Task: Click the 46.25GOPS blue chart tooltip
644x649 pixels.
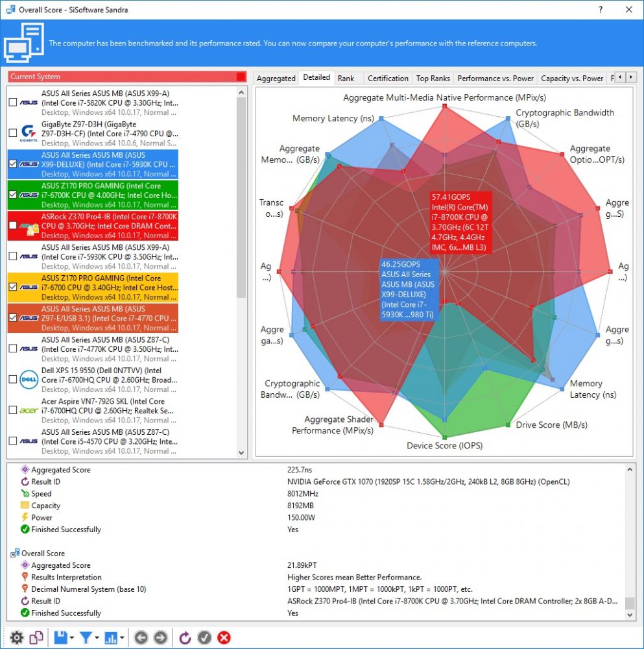Action: (x=409, y=289)
